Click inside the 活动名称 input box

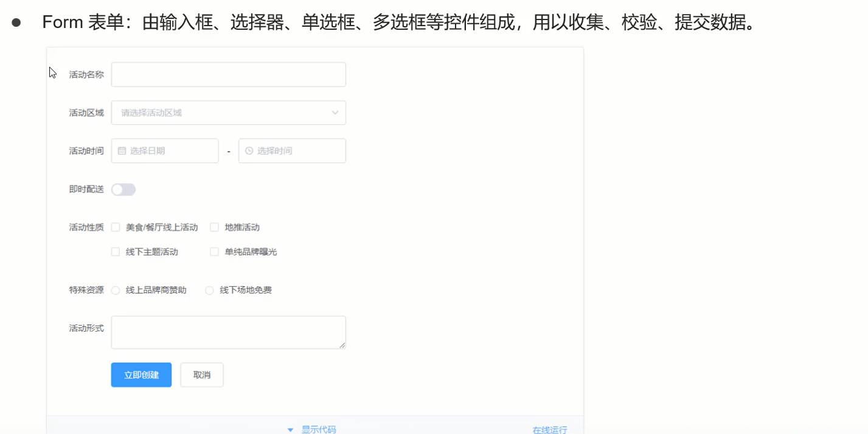point(228,74)
